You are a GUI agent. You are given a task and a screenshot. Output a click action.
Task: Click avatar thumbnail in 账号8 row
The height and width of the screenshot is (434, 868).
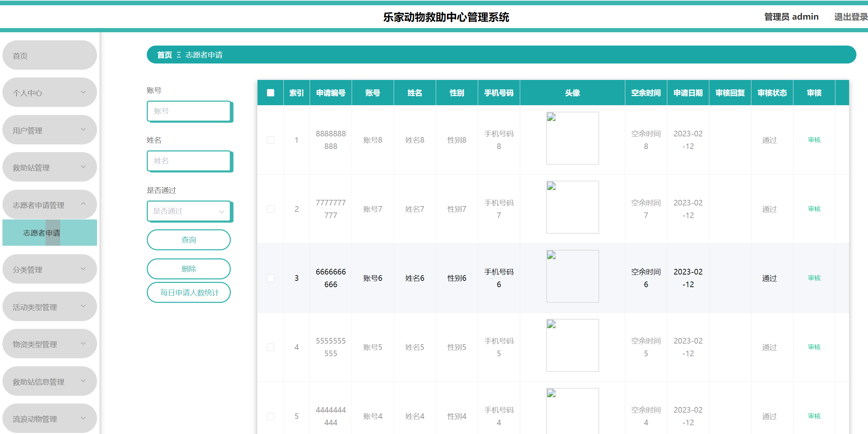pyautogui.click(x=572, y=138)
